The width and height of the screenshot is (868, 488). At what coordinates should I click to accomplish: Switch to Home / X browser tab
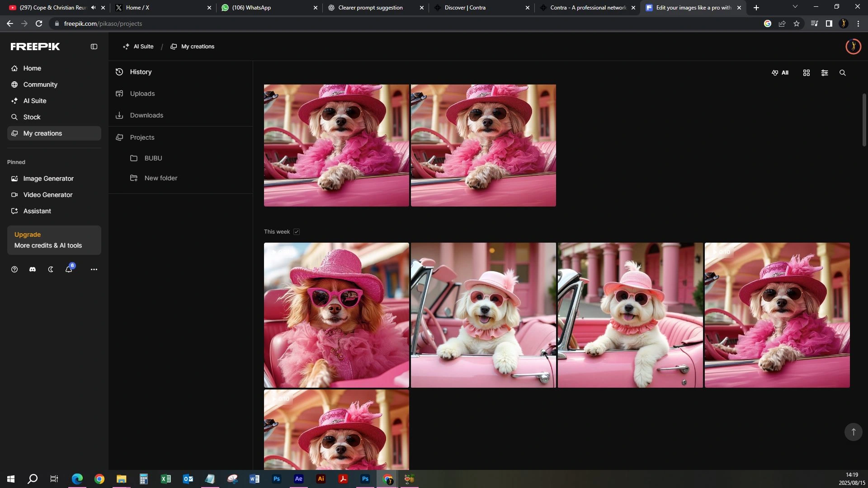163,8
